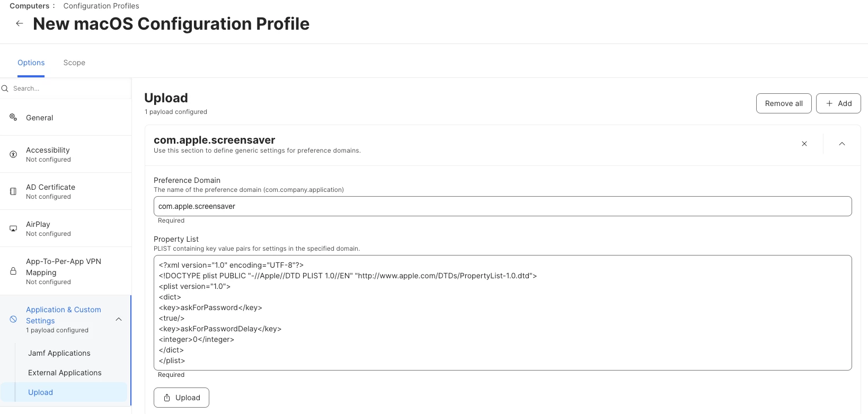The width and height of the screenshot is (868, 414).
Task: Open Jamf Applications in the sidebar
Action: tap(59, 353)
